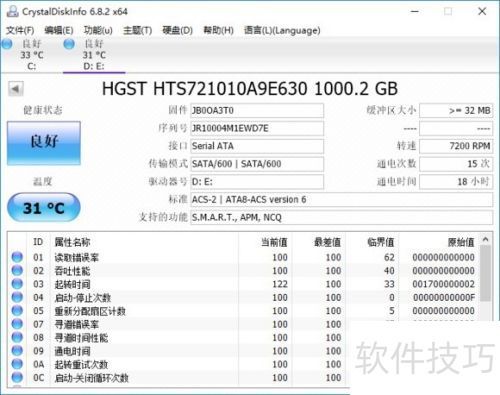Click threshold value 62 in row 01

click(389, 257)
